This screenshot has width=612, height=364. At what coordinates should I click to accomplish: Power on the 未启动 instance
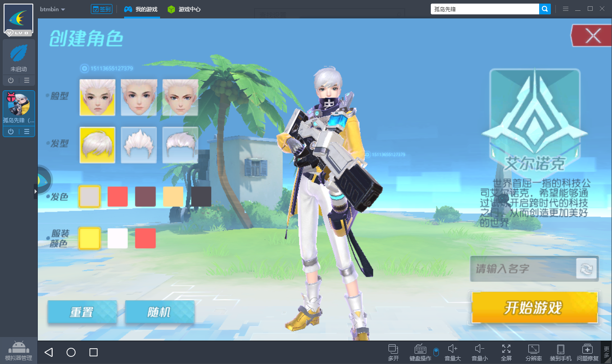[x=11, y=80]
